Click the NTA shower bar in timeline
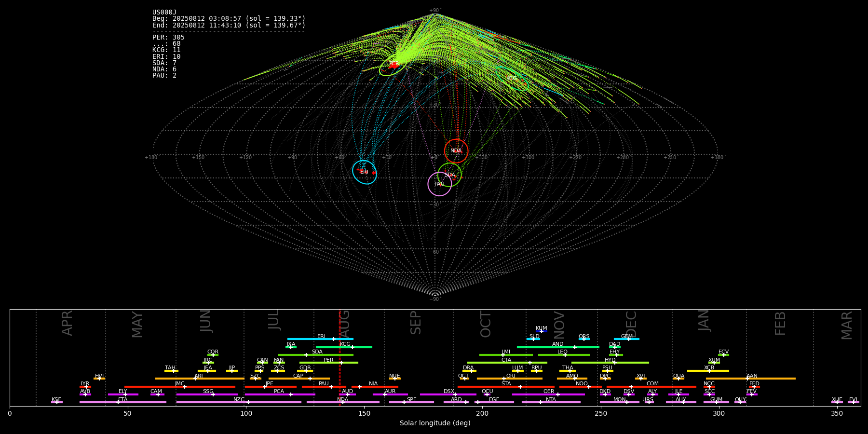This screenshot has height=434, width=868. point(551,402)
